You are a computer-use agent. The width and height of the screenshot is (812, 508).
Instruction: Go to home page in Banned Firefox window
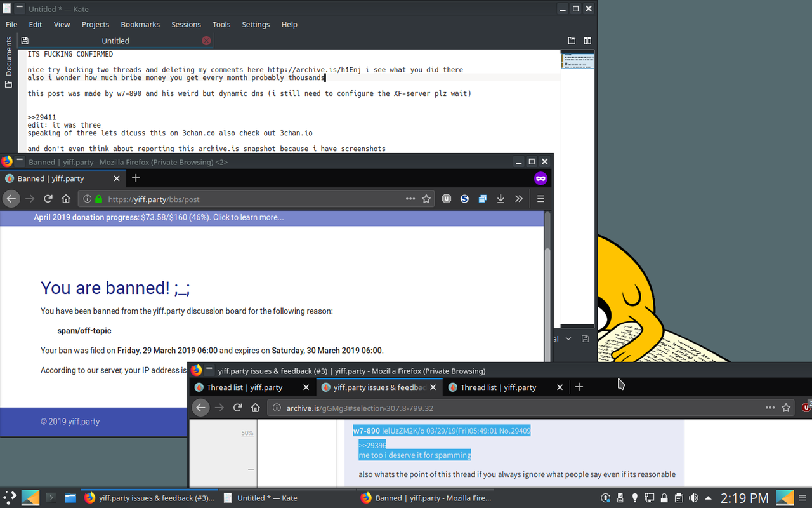coord(66,199)
